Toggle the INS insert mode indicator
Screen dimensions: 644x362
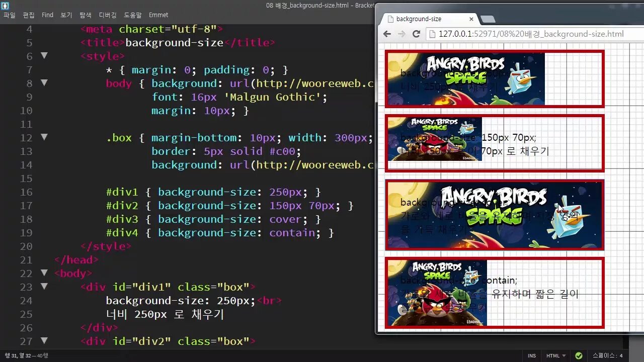point(532,356)
